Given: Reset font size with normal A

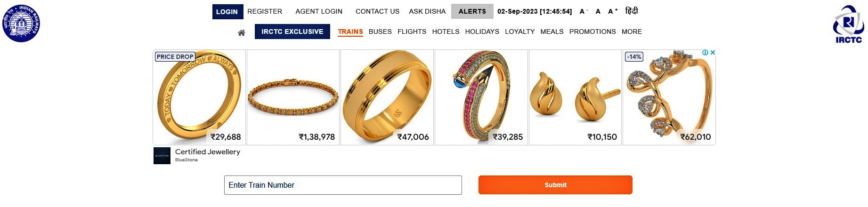Looking at the screenshot, I should pyautogui.click(x=598, y=11).
